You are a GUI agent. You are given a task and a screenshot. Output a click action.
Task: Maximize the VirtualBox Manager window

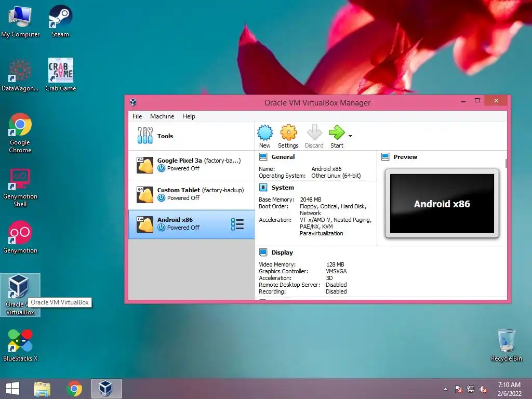[477, 101]
